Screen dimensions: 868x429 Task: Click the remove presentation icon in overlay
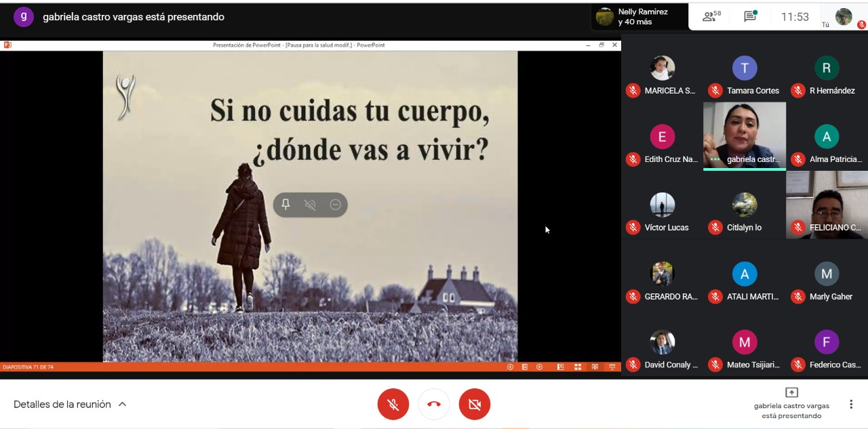(x=335, y=205)
